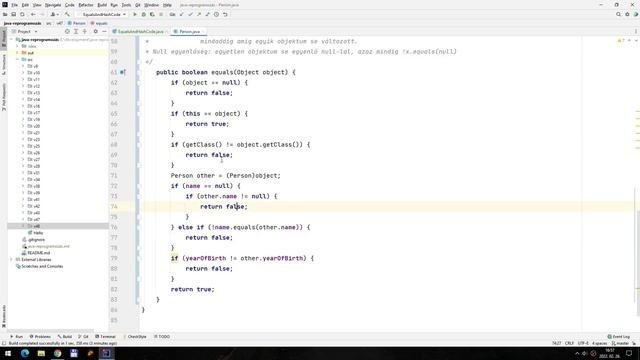Image resolution: width=640 pixels, height=360 pixels.
Task: Save all files with the disk icon
Action: click(13, 14)
